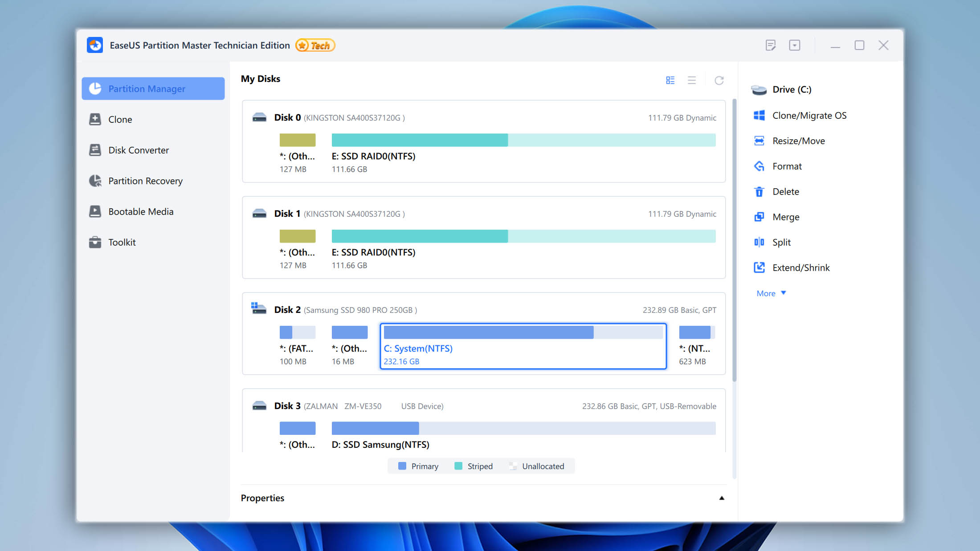The width and height of the screenshot is (980, 551).
Task: Open the Partition Manager section
Action: pos(153,89)
